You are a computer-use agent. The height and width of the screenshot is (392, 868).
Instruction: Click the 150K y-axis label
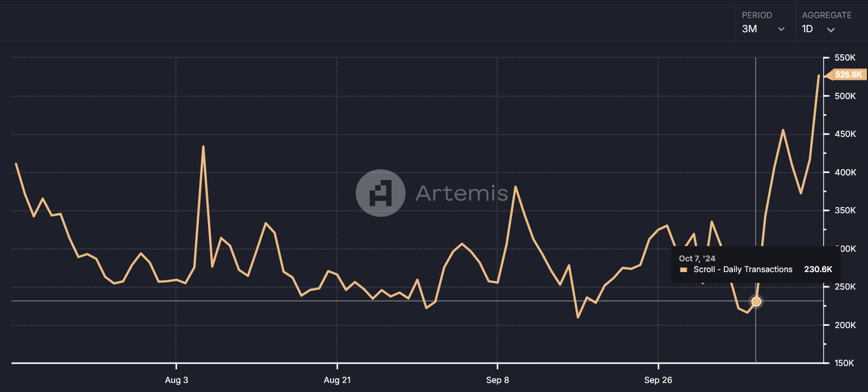[846, 363]
